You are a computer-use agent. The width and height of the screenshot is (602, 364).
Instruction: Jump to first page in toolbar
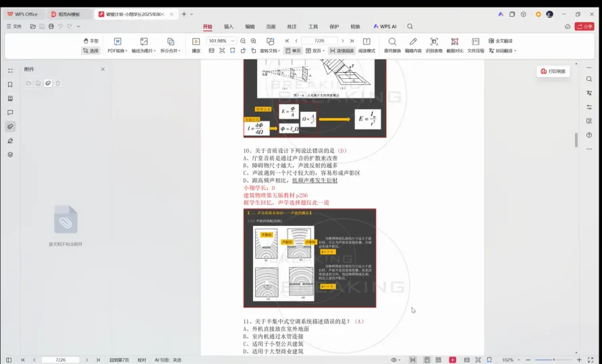point(288,40)
